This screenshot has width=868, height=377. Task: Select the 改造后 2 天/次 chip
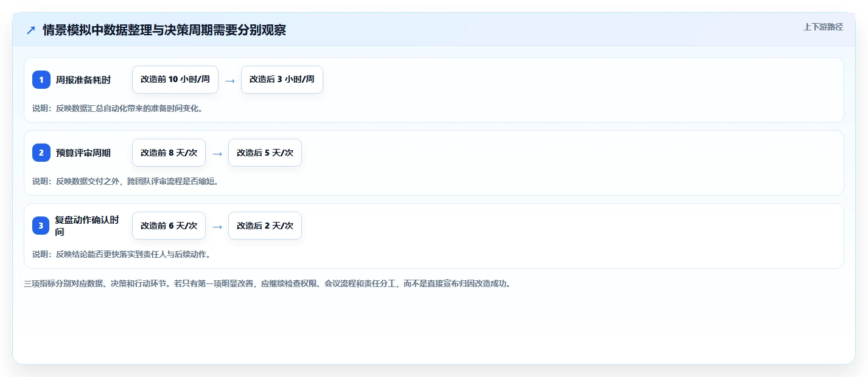(265, 226)
